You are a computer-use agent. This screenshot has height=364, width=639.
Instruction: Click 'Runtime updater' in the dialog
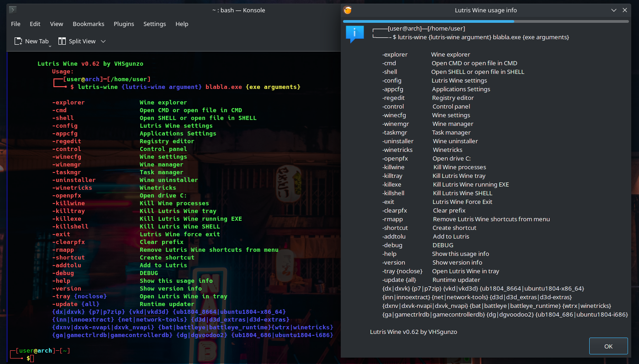[456, 280]
